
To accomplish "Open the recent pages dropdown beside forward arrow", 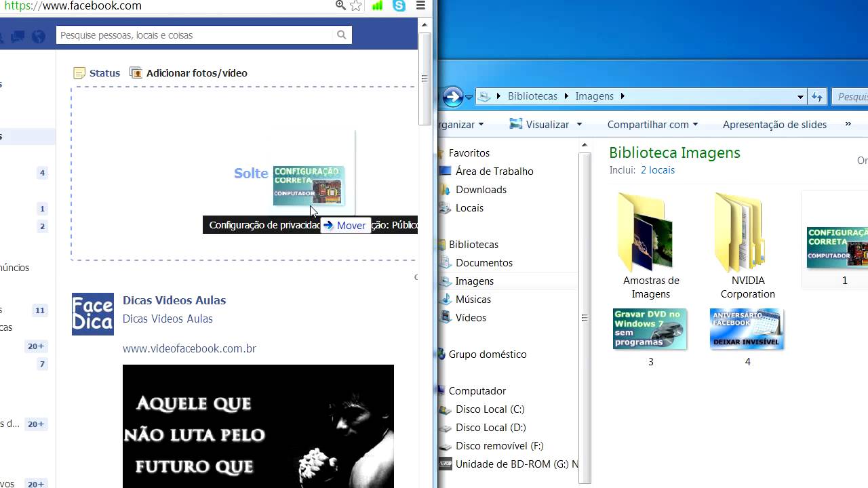I will pyautogui.click(x=469, y=97).
